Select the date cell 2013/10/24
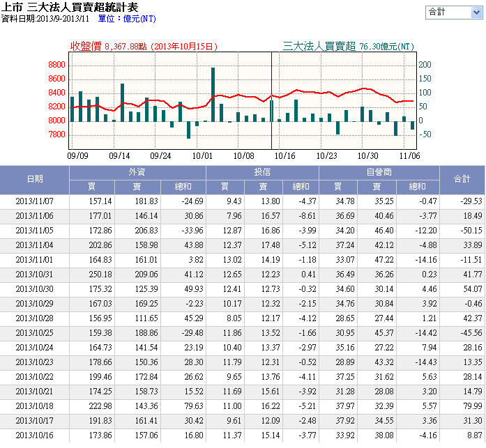 click(35, 348)
